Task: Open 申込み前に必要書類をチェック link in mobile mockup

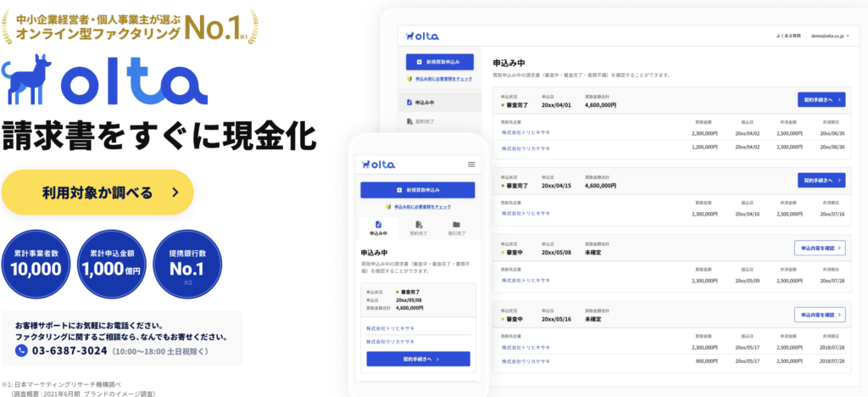Action: coord(418,206)
